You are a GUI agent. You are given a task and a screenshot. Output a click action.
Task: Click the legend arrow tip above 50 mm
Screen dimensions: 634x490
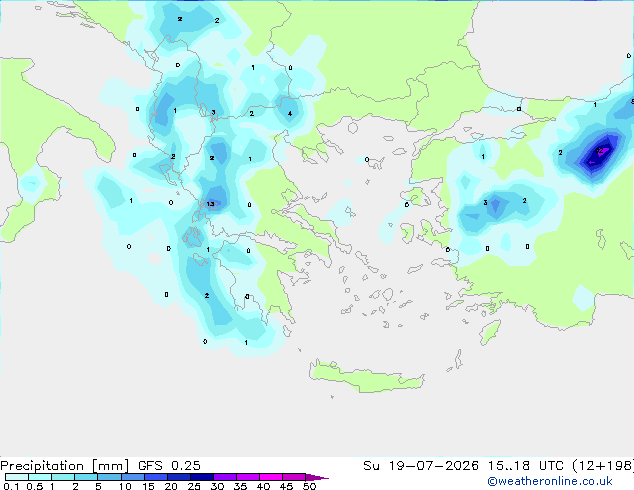(x=317, y=477)
